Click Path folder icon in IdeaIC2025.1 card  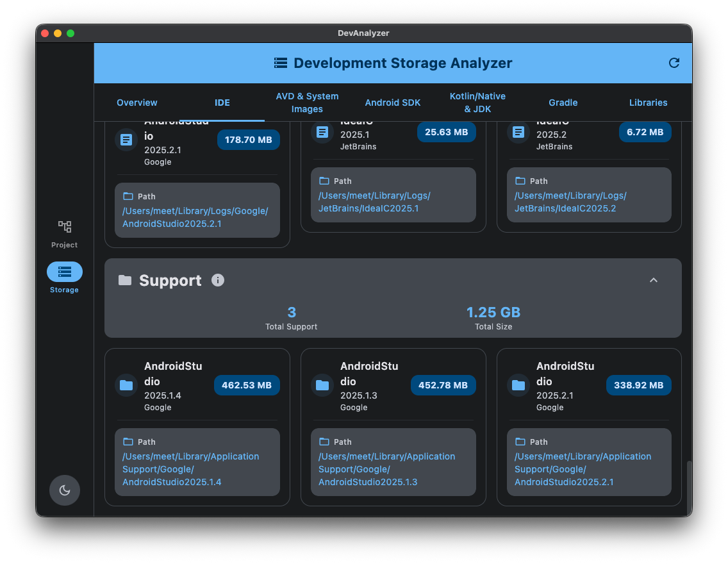[324, 181]
